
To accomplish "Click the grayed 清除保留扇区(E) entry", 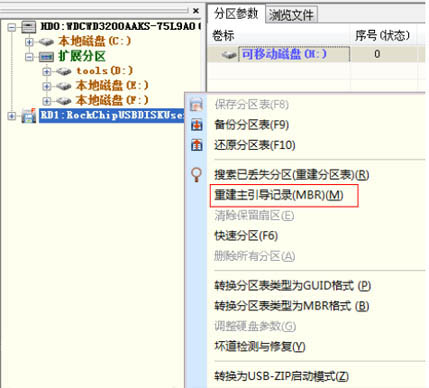I will [254, 216].
